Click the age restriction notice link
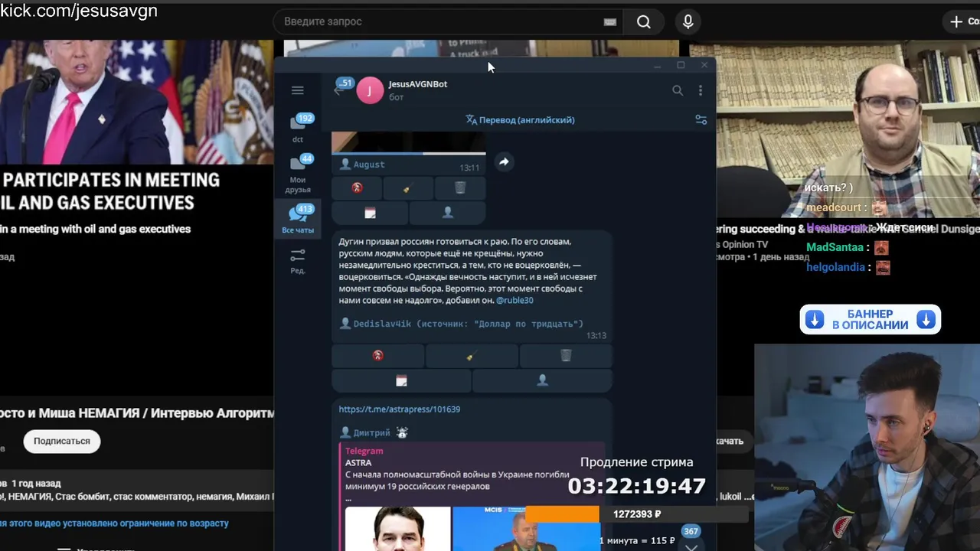Viewport: 980px width, 551px height. pos(114,523)
